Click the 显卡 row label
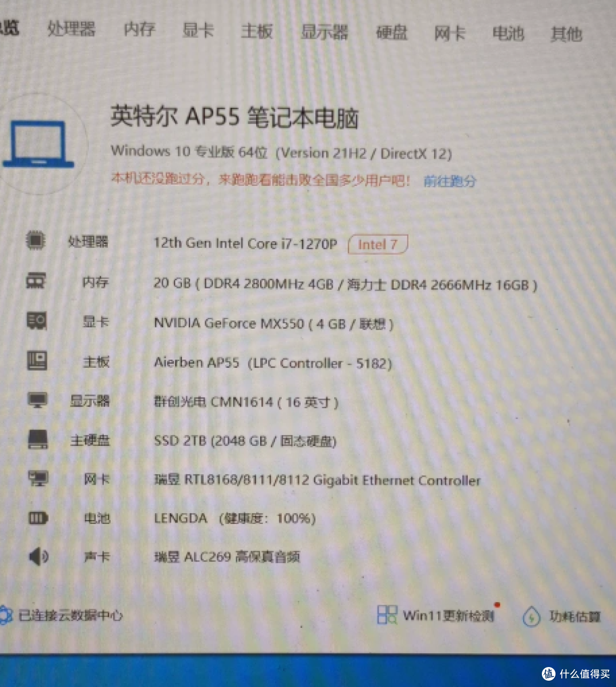Image resolution: width=616 pixels, height=687 pixels. (96, 322)
